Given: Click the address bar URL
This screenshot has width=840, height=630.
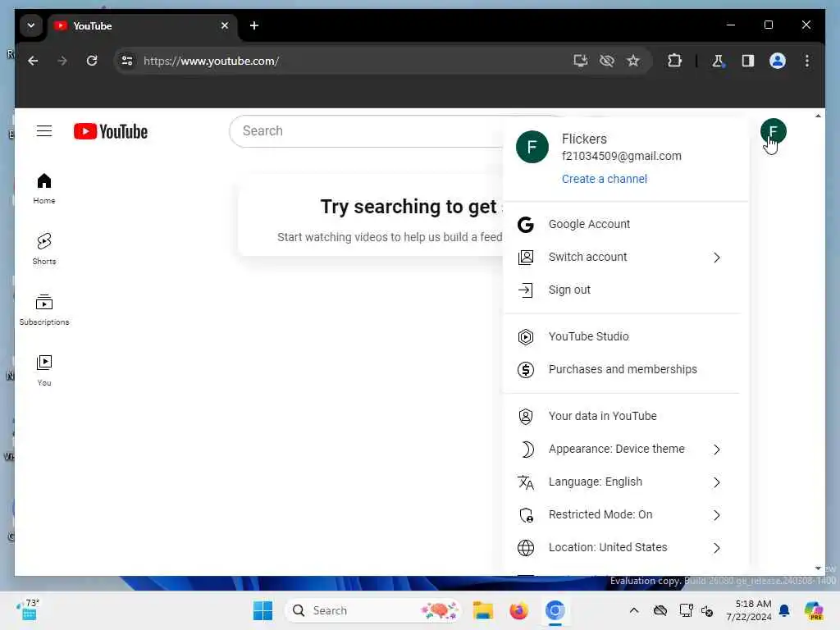Looking at the screenshot, I should [211, 61].
